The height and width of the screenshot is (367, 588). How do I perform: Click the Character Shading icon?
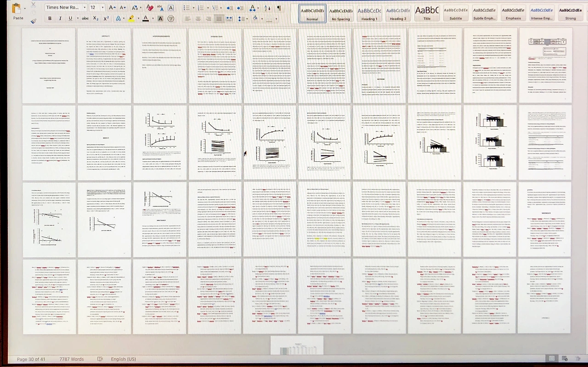160,18
